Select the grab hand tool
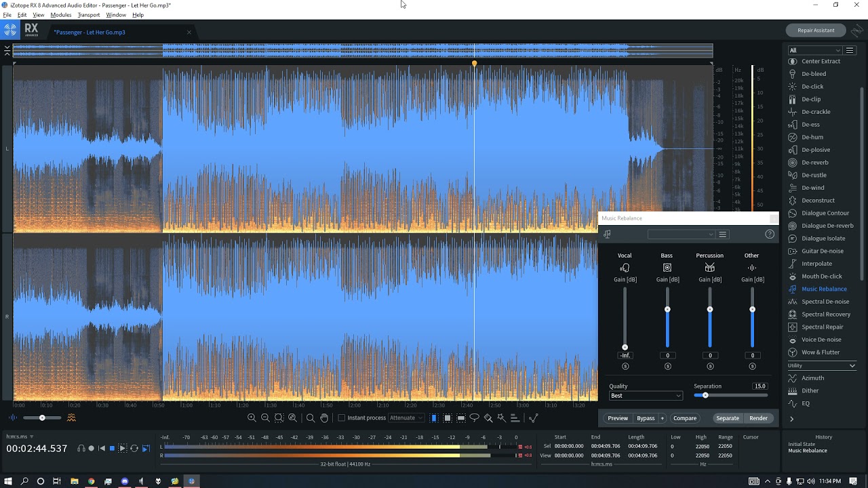 [324, 418]
